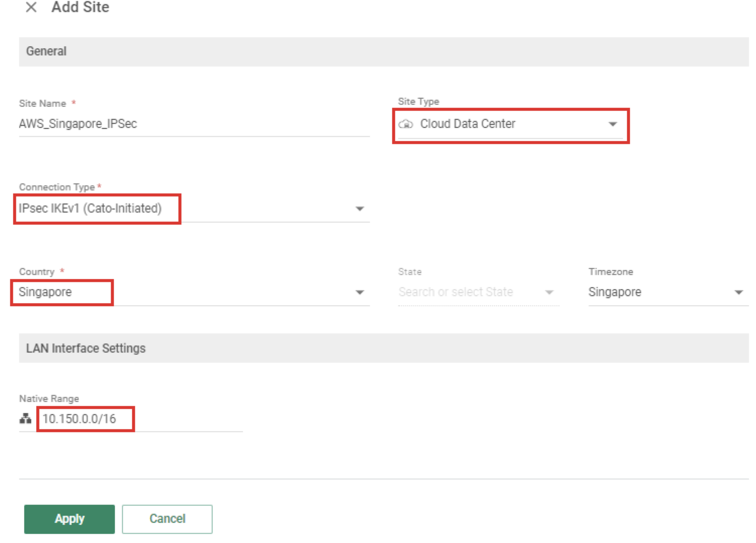756x543 pixels.
Task: Click the network icon beside Native Range
Action: pyautogui.click(x=25, y=419)
